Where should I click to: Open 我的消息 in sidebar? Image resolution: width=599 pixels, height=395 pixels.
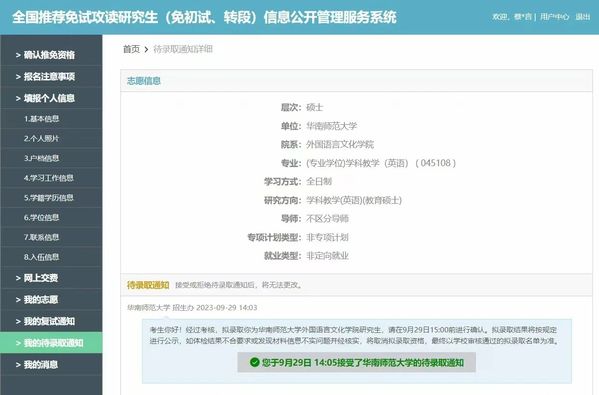click(51, 365)
